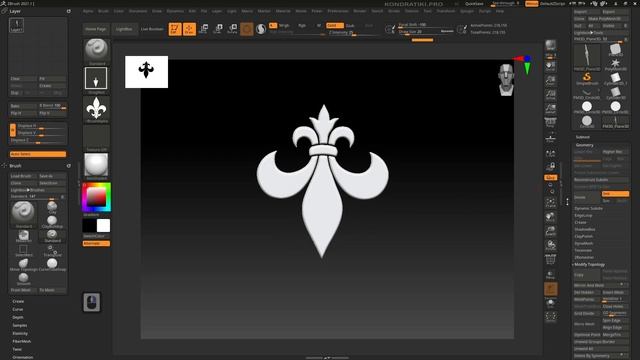640x360 pixels.
Task: Click Load Brush button
Action: click(x=23, y=176)
